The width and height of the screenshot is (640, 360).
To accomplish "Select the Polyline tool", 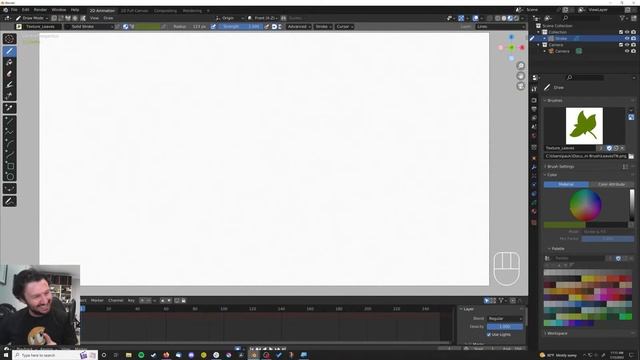I will click(9, 132).
